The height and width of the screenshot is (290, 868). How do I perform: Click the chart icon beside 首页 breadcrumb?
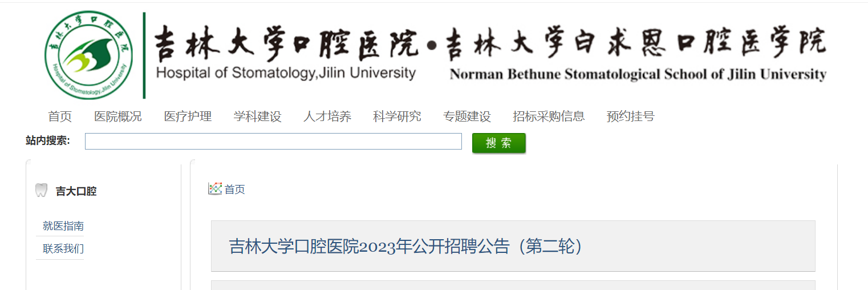point(215,189)
